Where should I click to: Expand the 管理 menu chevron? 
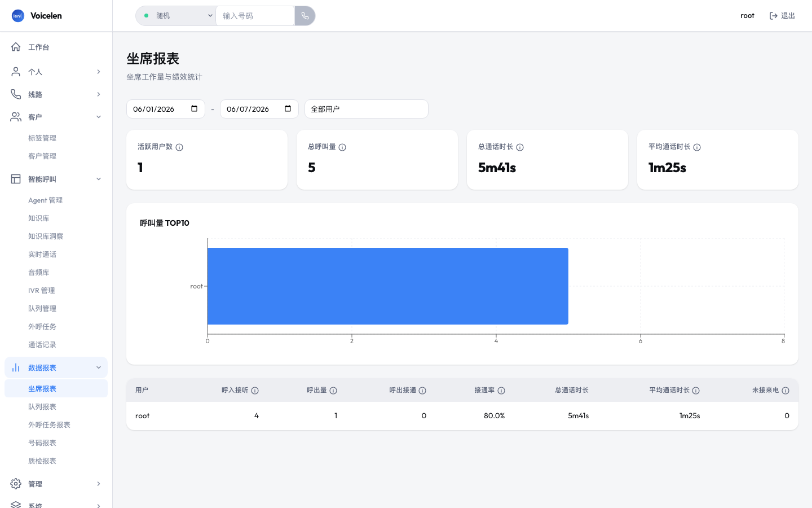99,484
